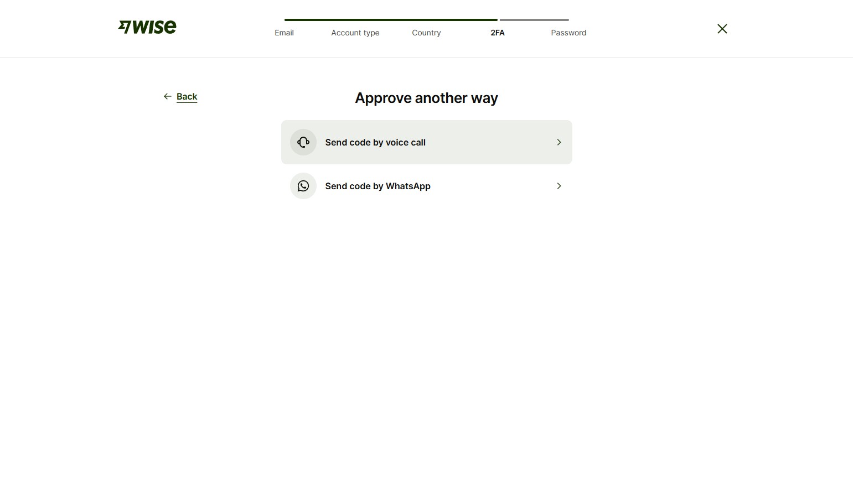Click the voice call headset icon
853x504 pixels.
coord(303,142)
